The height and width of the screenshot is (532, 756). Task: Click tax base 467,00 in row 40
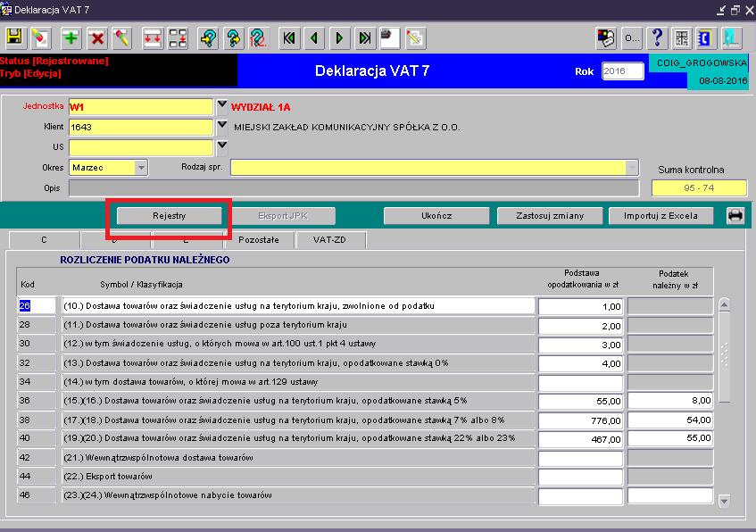coord(580,439)
